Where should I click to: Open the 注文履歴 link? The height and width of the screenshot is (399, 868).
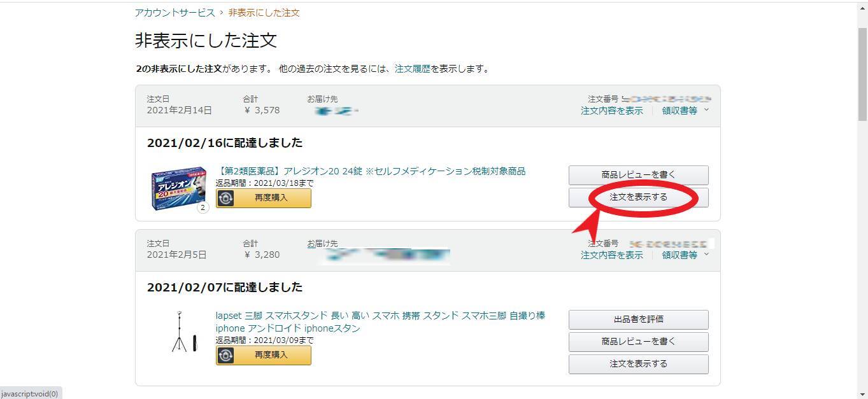[x=413, y=69]
